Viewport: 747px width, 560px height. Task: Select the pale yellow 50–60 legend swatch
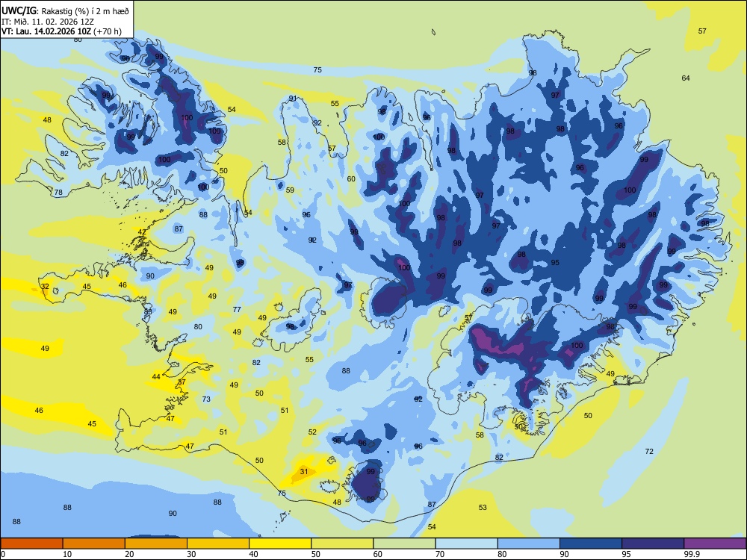[342, 544]
